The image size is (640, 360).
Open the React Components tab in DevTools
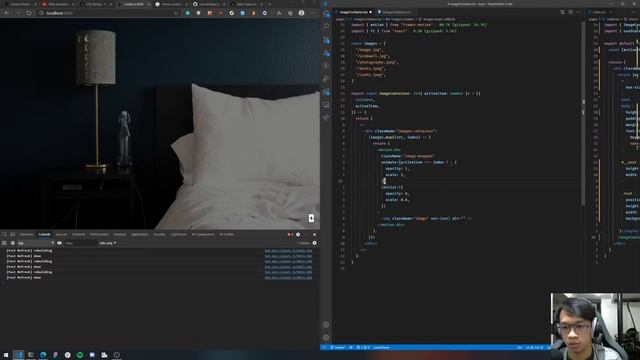[203, 234]
